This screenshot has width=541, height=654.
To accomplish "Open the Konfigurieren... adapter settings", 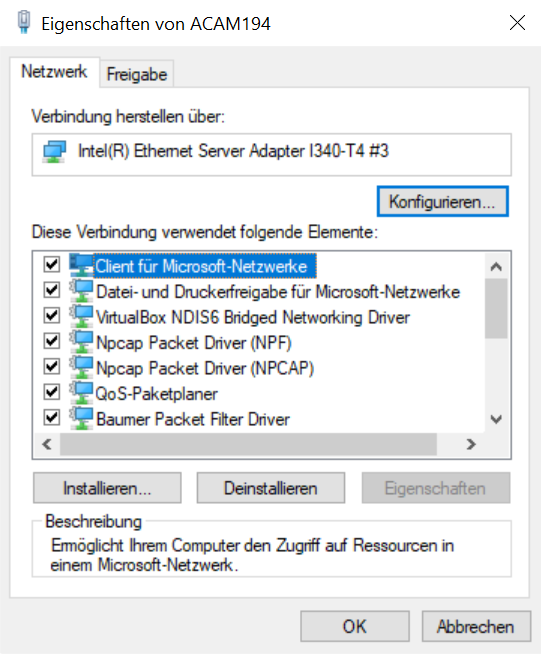I will click(443, 202).
